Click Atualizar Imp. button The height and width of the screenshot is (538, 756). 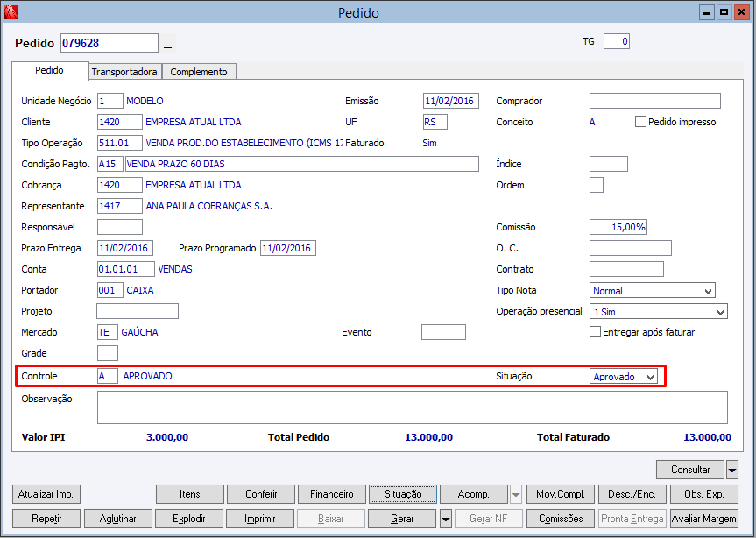(x=46, y=494)
